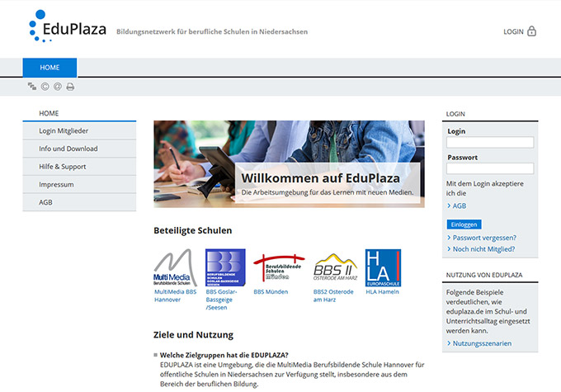Click LOGIN text in page header
561x392 pixels.
[x=513, y=31]
